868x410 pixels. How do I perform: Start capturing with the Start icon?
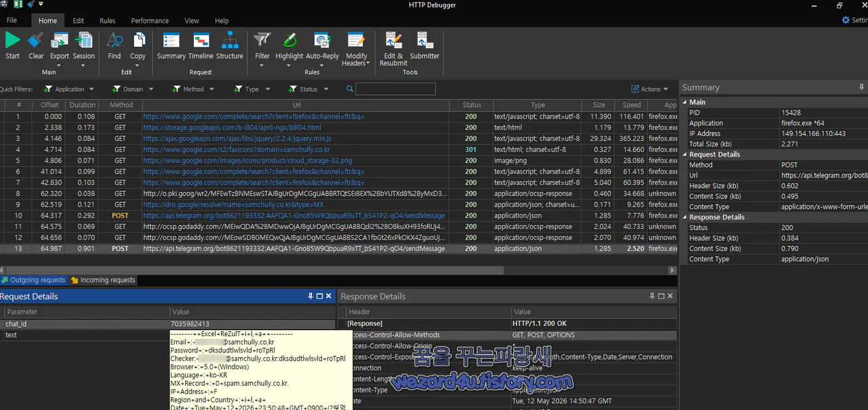click(13, 41)
